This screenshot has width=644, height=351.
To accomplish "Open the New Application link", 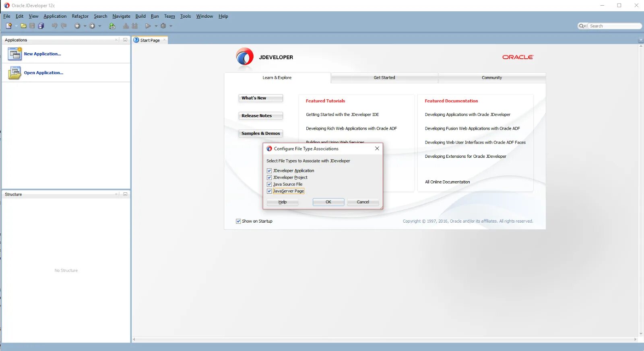I will pos(42,54).
